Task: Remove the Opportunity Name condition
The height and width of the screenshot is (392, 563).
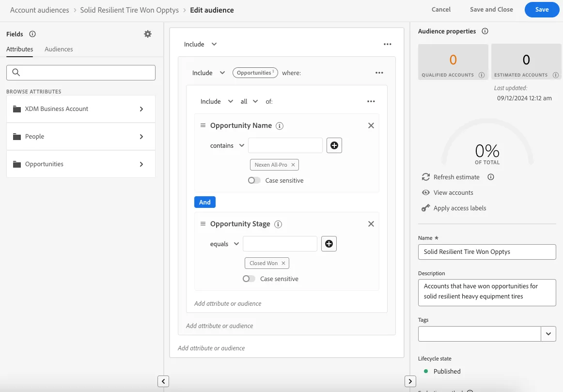Action: tap(371, 125)
